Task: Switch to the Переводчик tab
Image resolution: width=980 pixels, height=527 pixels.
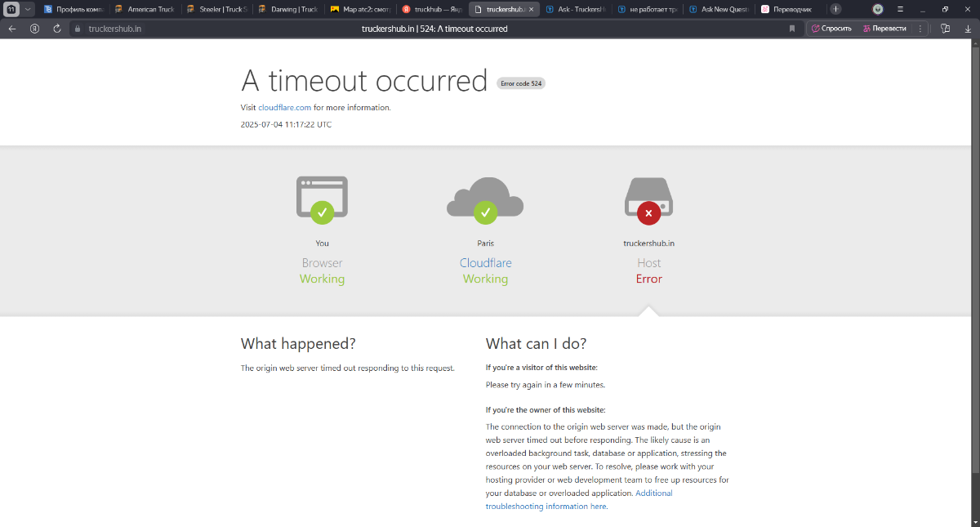Action: pyautogui.click(x=790, y=9)
